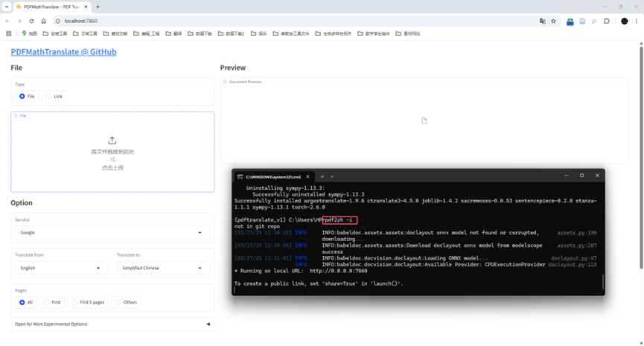The image size is (644, 346).
Task: Click the document icon in Preview pane
Action: (424, 121)
